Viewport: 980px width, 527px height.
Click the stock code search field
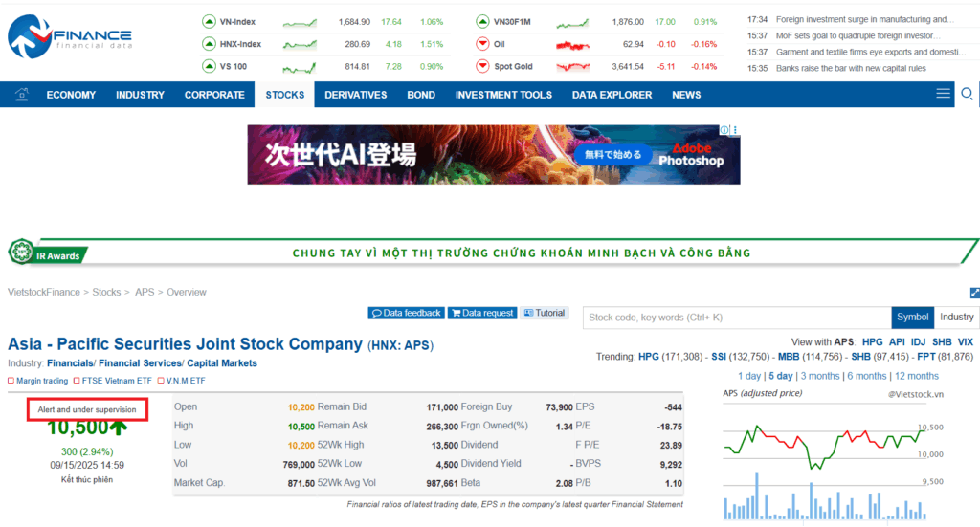(x=737, y=318)
